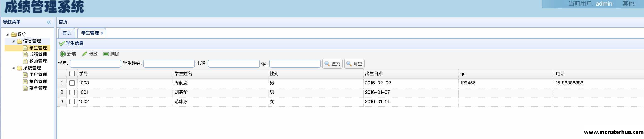Click the 角色管理 document icon
The height and width of the screenshot is (139, 644).
tap(25, 82)
